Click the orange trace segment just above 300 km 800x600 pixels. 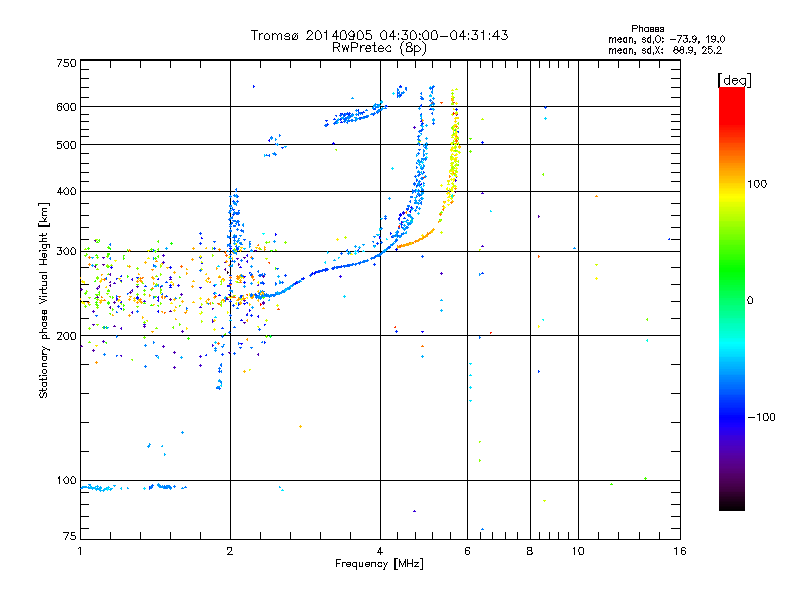tap(415, 239)
